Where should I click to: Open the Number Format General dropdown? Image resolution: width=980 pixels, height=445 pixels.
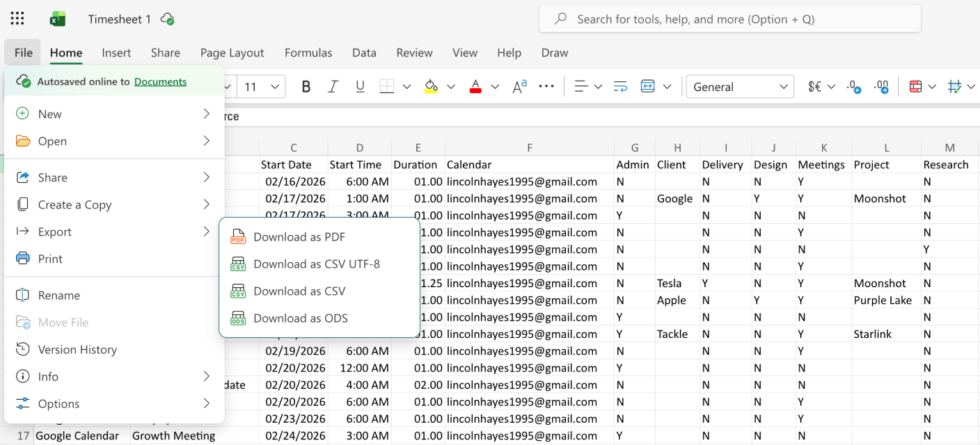pos(740,87)
